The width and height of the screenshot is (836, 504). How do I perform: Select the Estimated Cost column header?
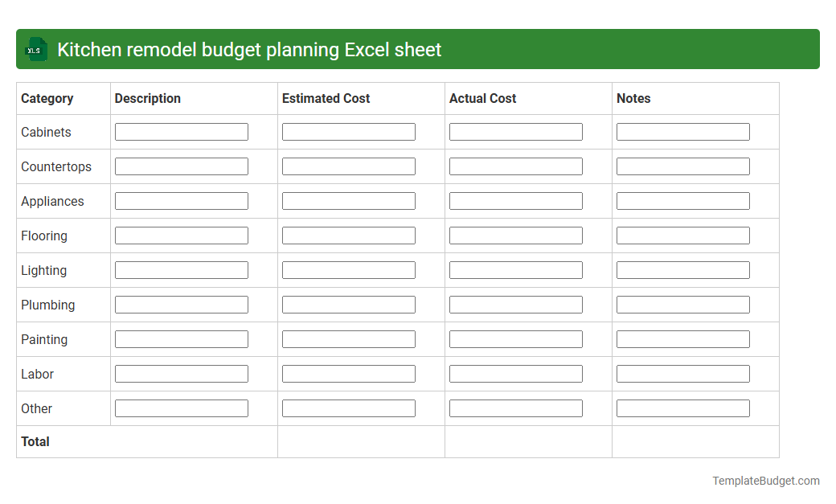pos(326,98)
